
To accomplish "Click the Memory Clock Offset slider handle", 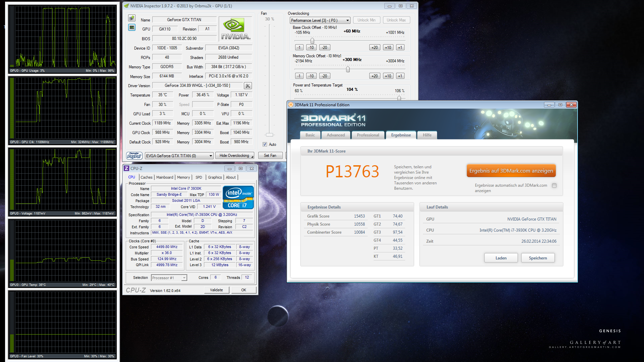I will click(x=348, y=69).
